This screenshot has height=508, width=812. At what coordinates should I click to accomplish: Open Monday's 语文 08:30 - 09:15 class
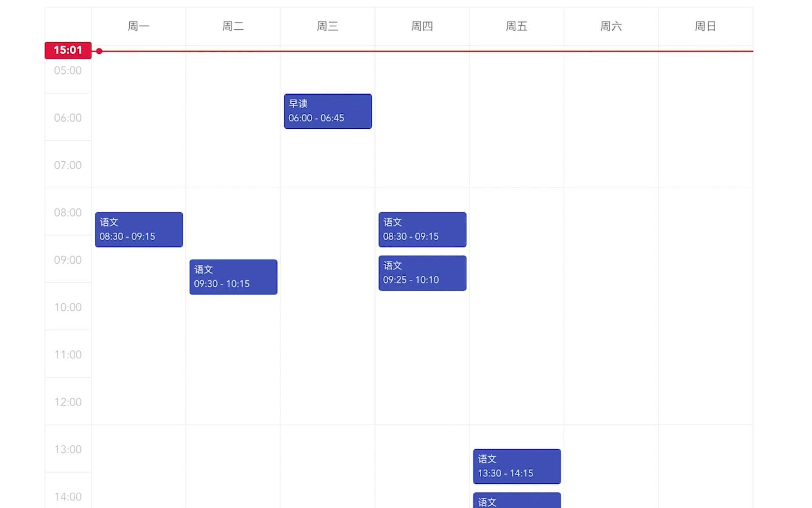pos(139,229)
